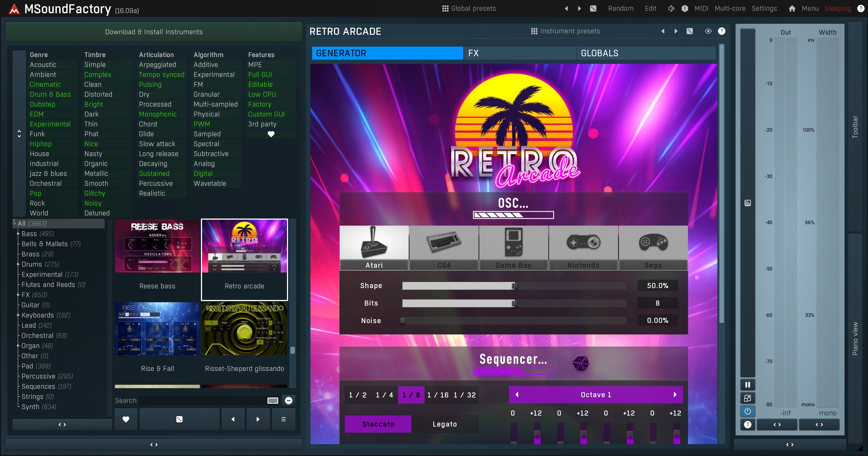Click random preset dice below Search
Viewport: 868px width, 456px height.
tap(179, 419)
